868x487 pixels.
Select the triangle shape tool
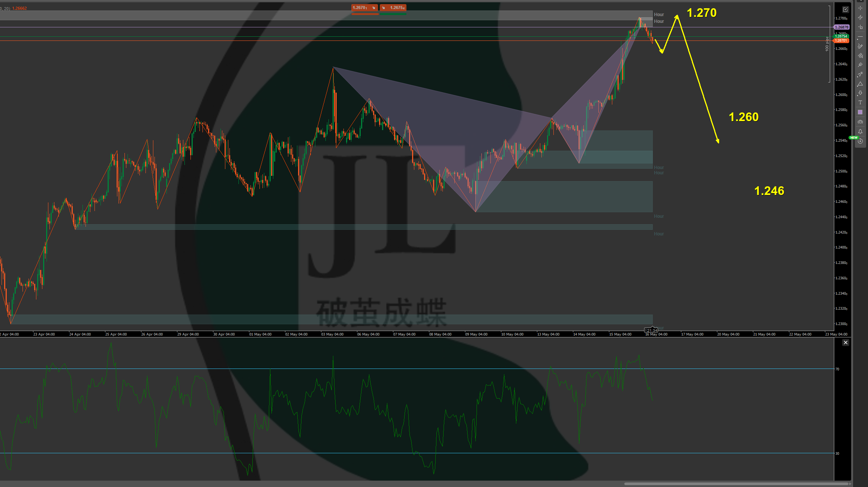coord(860,84)
